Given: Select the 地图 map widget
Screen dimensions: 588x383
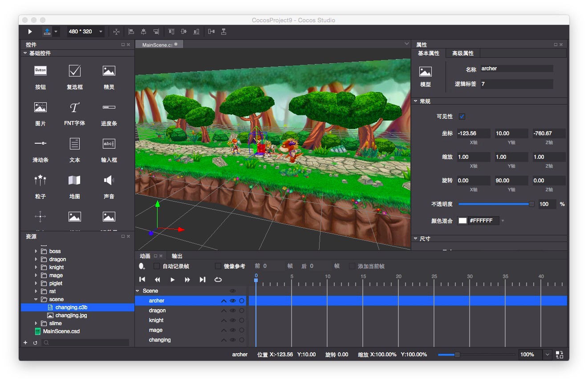Looking at the screenshot, I should [x=75, y=186].
